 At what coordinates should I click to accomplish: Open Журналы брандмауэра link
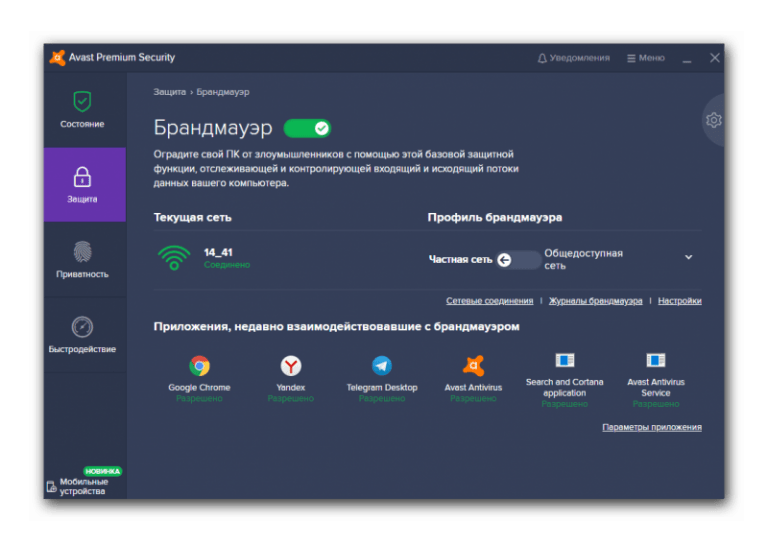click(x=596, y=301)
